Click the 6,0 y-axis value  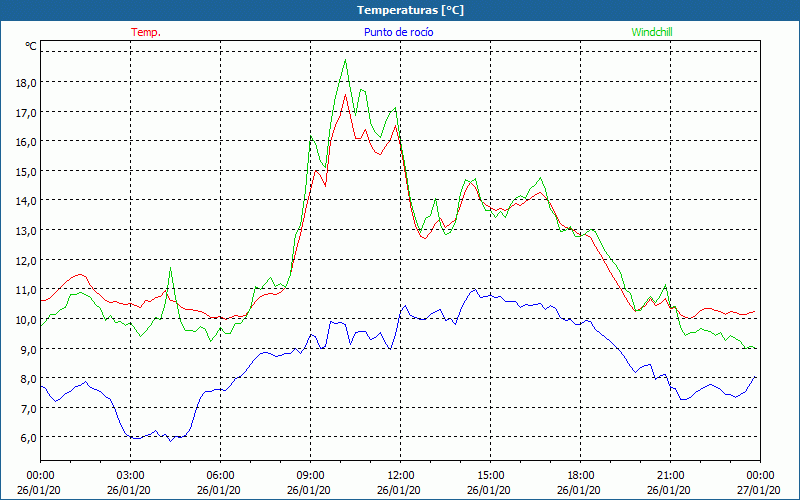point(28,438)
